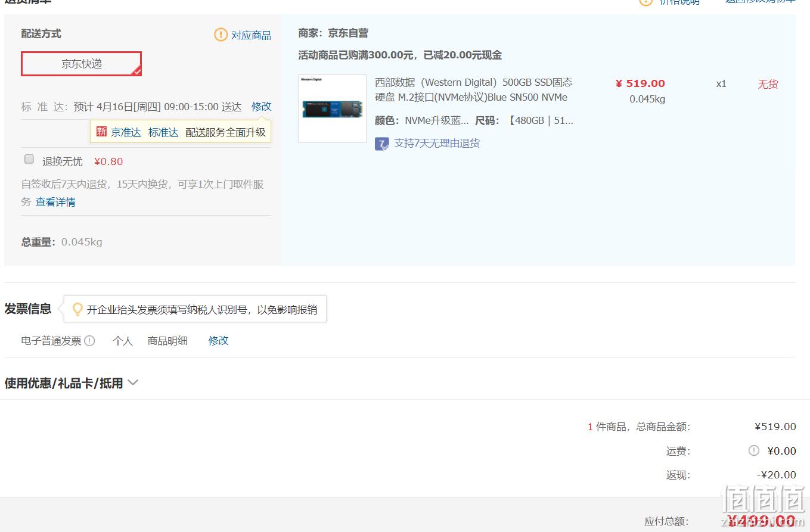Click the -¥20.00 返现 amount

point(776,475)
